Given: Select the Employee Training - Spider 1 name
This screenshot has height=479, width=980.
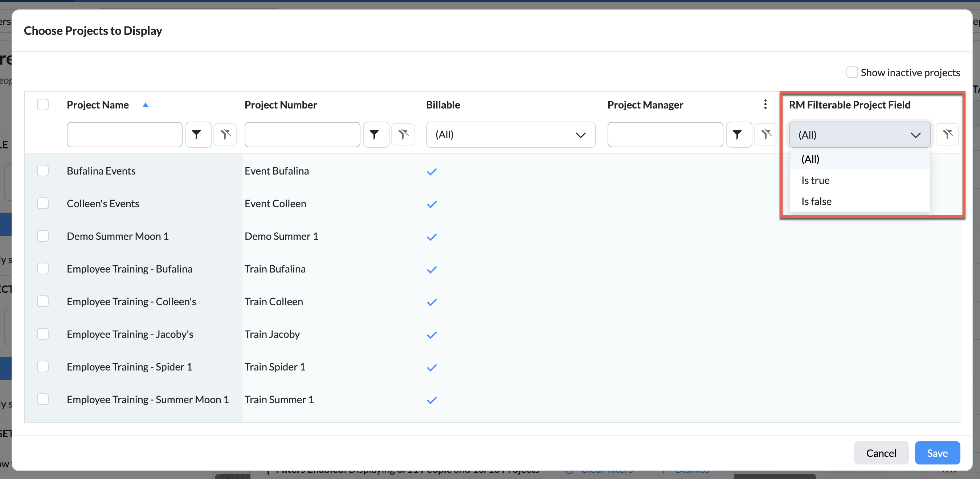Looking at the screenshot, I should click(129, 367).
